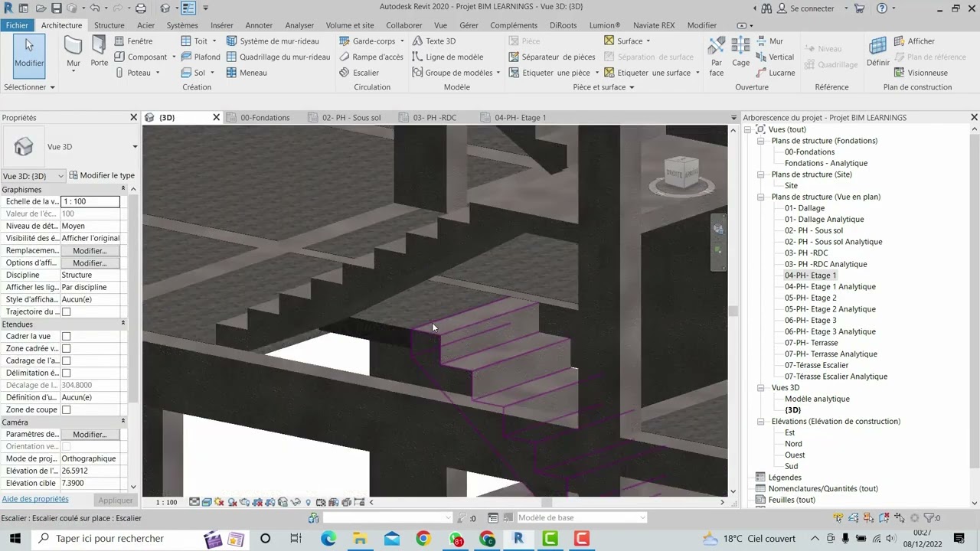Select the Par face opening tool

click(717, 55)
